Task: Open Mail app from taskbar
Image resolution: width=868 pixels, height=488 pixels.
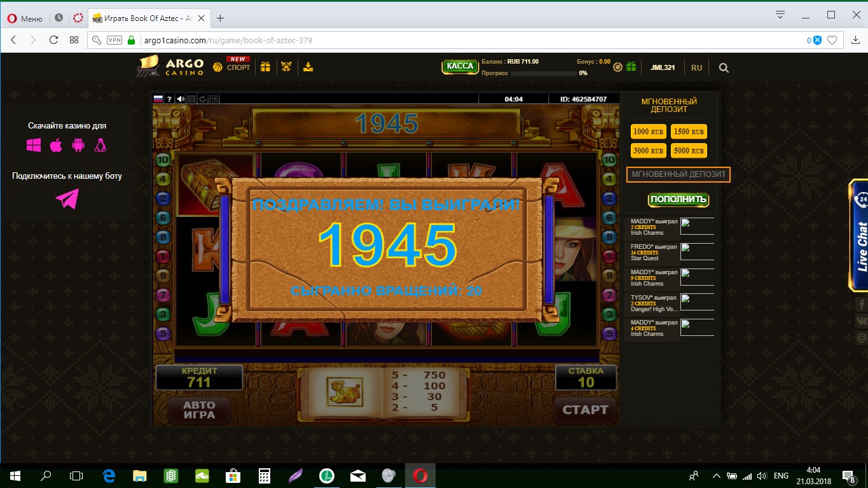Action: pos(358,475)
